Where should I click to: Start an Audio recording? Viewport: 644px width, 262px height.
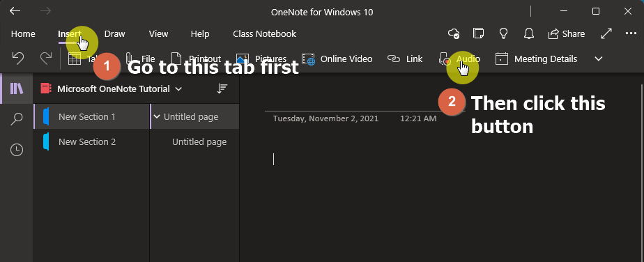[x=459, y=59]
